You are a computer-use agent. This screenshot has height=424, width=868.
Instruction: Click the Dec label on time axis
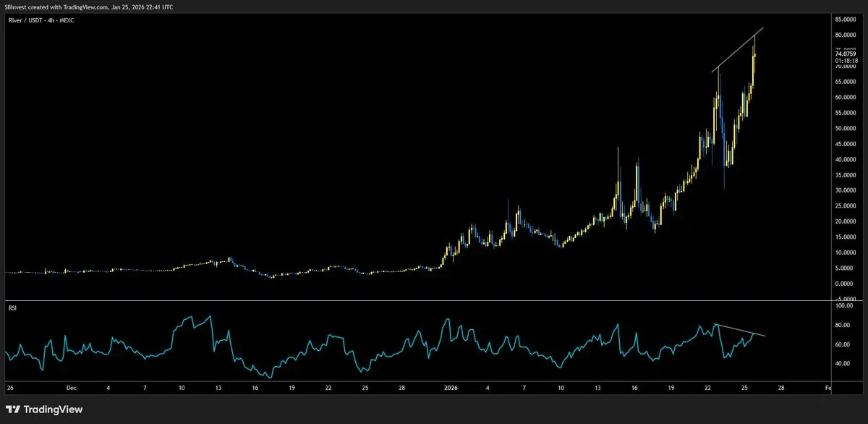tap(71, 388)
